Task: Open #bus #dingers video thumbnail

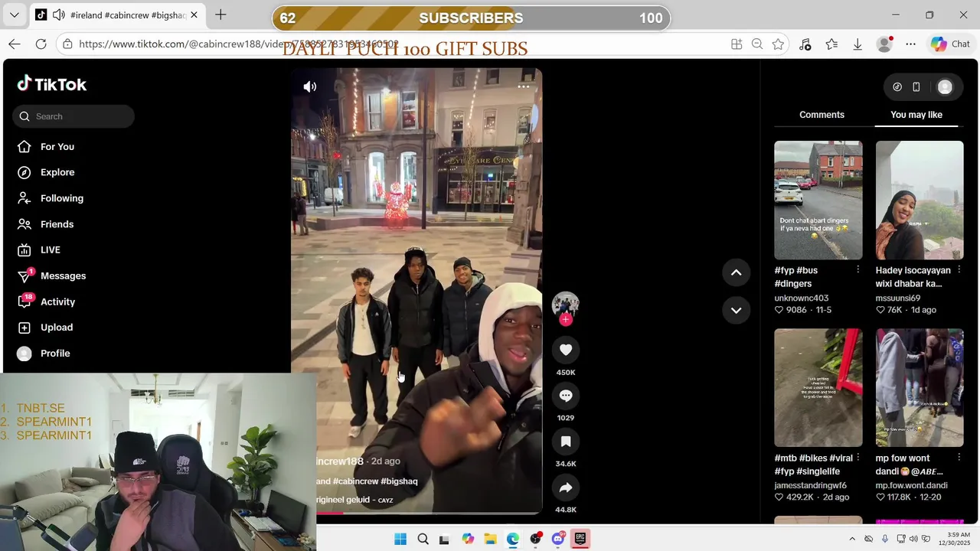Action: [x=818, y=201]
